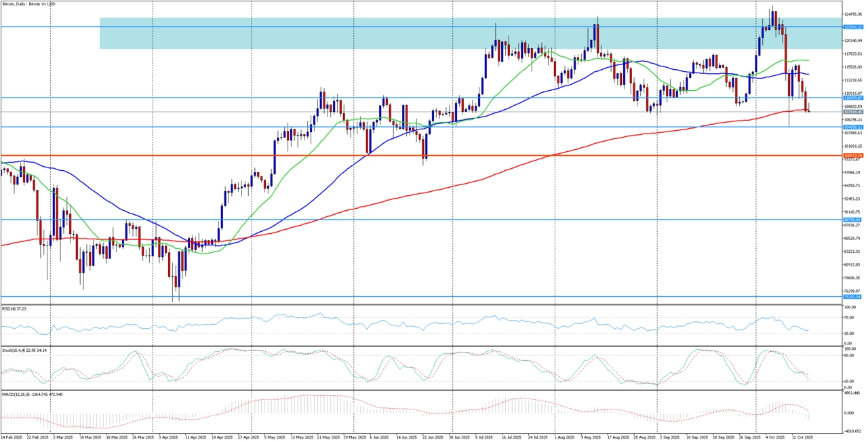Click the 1 Aug 2025 date label

(565, 437)
